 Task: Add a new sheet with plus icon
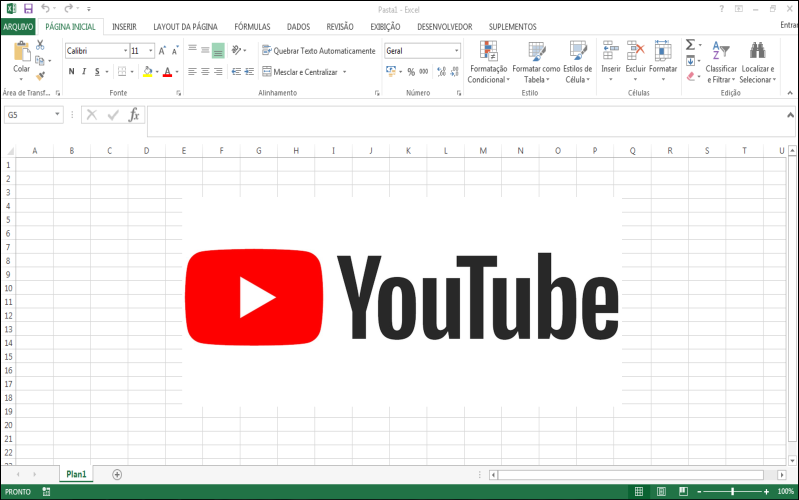117,474
